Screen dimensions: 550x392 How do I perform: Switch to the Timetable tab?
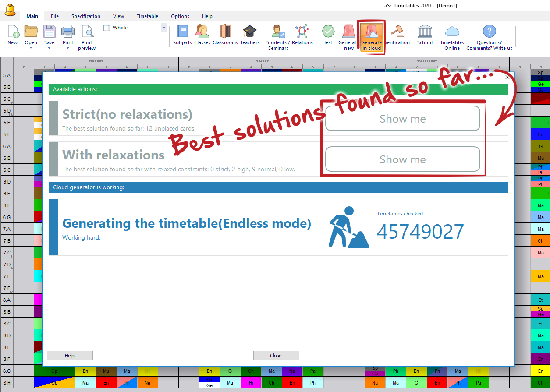click(x=147, y=16)
